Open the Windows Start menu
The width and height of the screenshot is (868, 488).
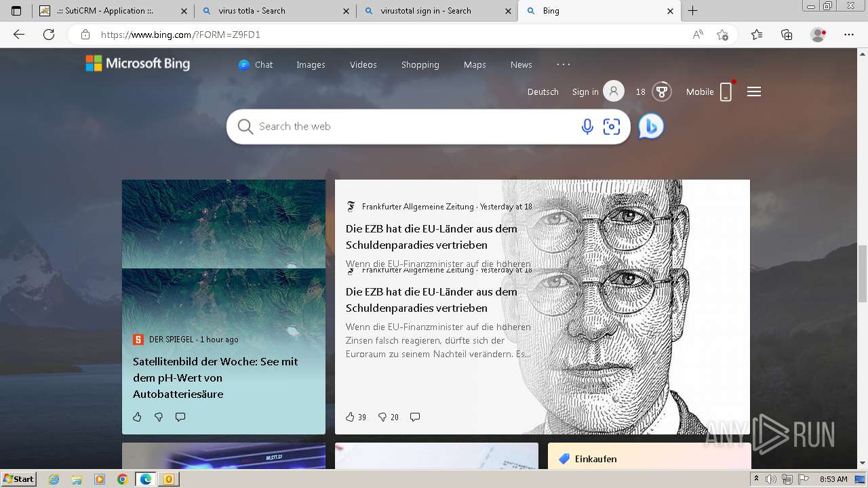[19, 479]
